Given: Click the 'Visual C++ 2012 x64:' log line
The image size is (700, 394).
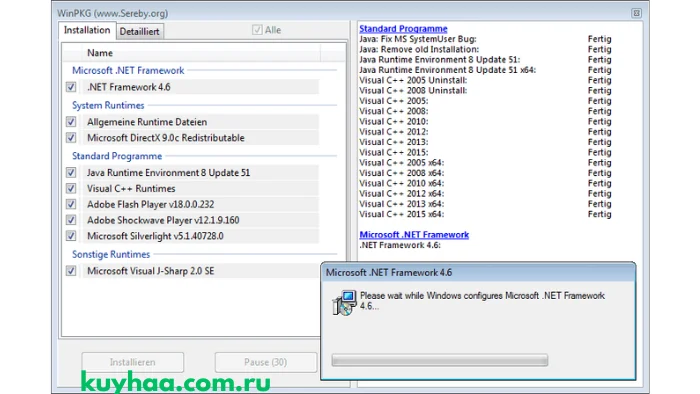Looking at the screenshot, I should [x=402, y=194].
